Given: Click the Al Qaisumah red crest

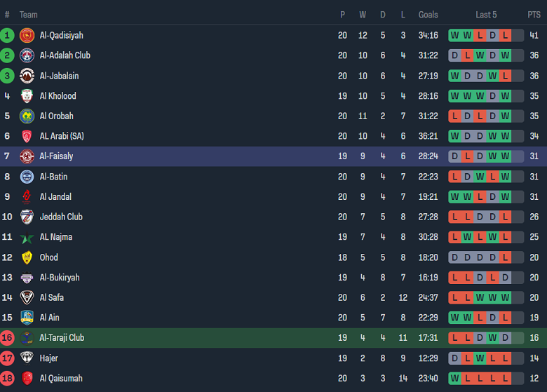Looking at the screenshot, I should [x=27, y=379].
